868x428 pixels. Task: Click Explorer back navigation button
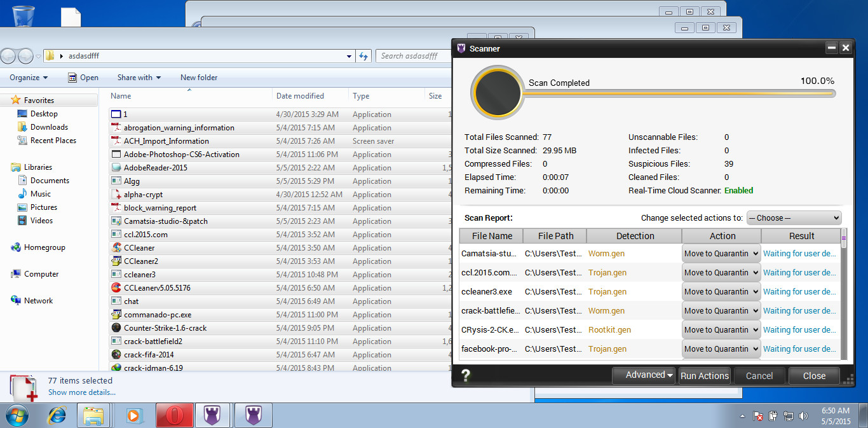[9, 56]
